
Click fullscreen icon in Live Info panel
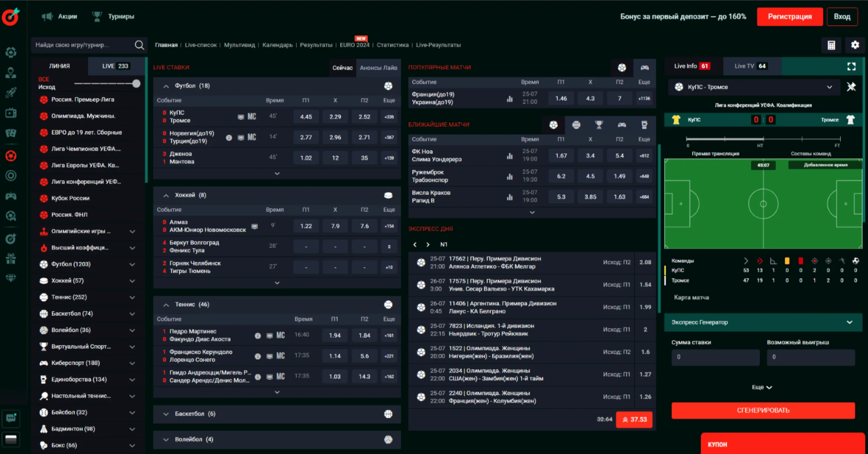(851, 66)
